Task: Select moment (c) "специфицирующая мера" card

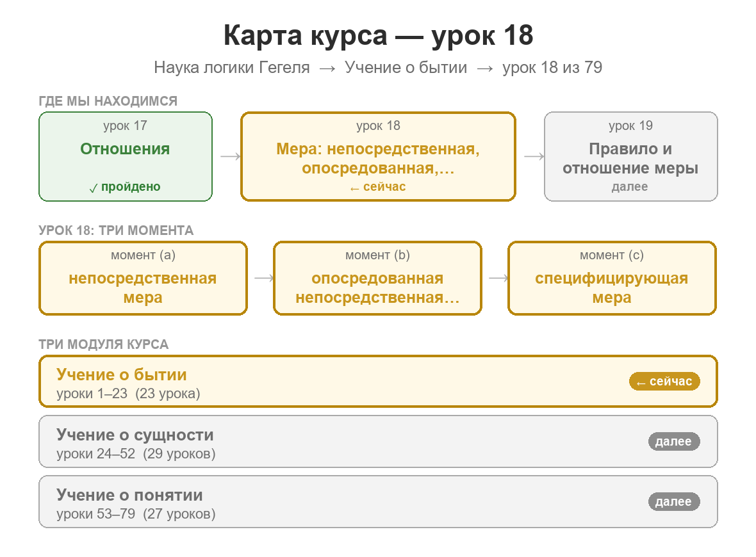Action: [x=612, y=278]
